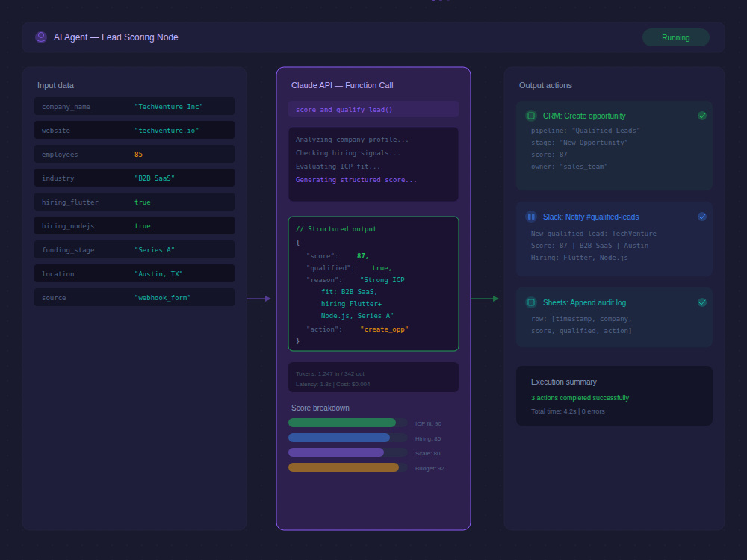Click the "// Structured output" comment
The height and width of the screenshot is (560, 747).
[x=336, y=229]
